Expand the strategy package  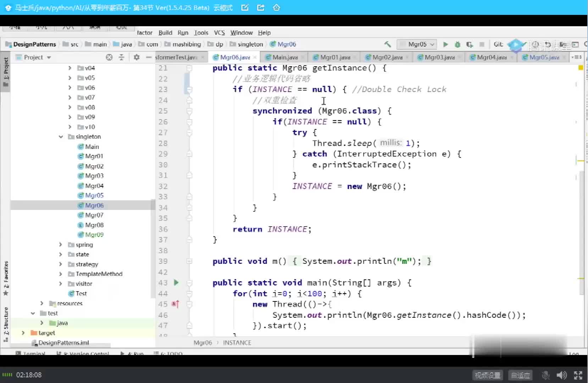(x=61, y=264)
